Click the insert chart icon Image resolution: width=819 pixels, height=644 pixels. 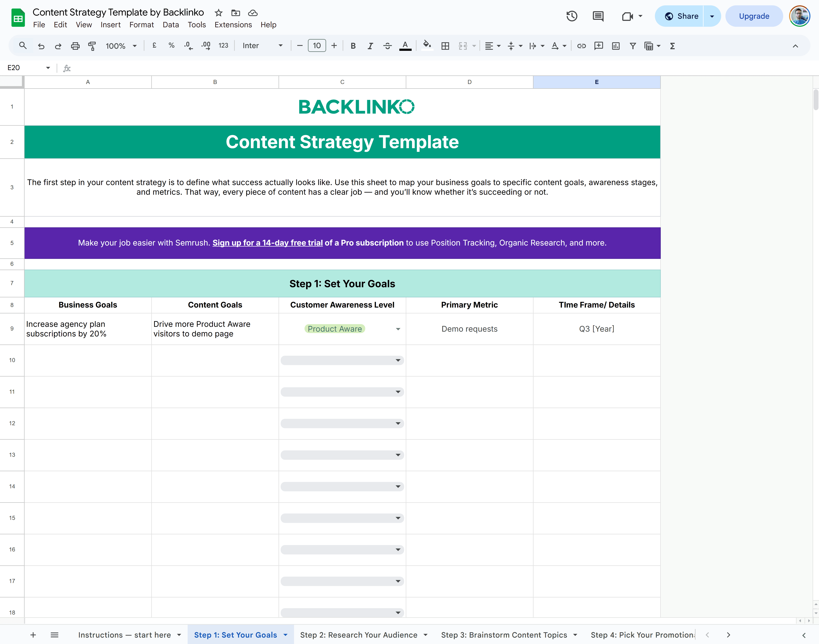616,46
